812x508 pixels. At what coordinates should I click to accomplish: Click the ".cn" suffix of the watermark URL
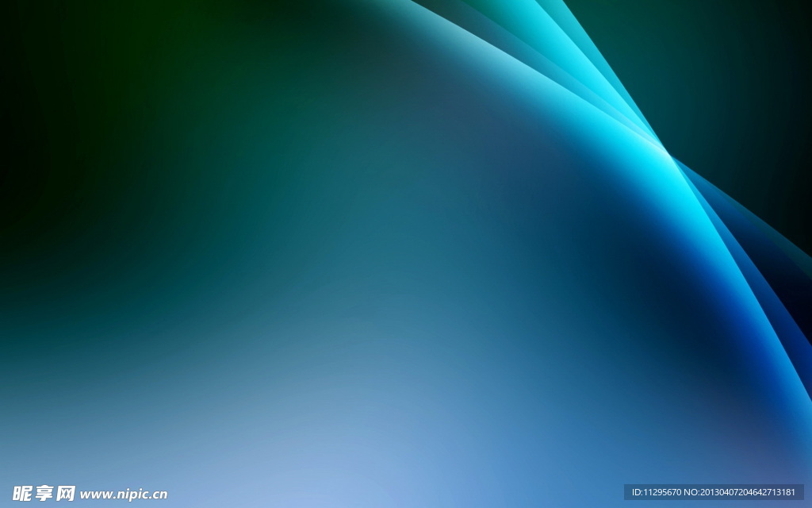(x=158, y=494)
